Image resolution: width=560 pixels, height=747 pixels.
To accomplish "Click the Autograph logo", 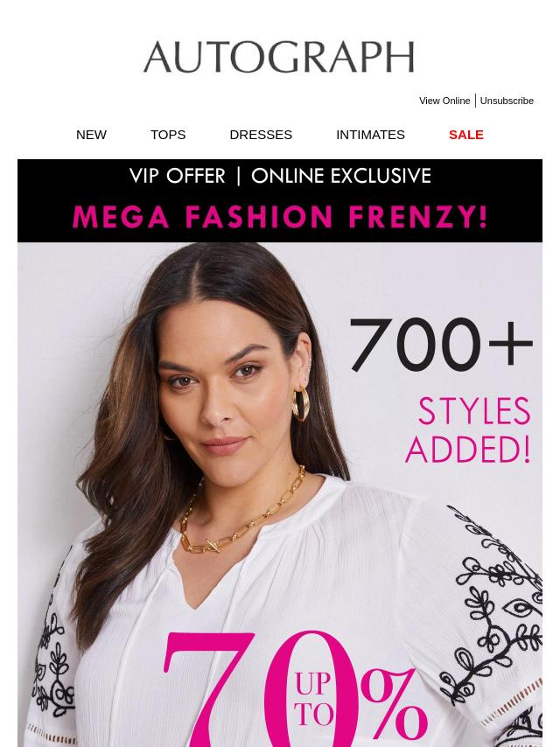I will pos(279,58).
